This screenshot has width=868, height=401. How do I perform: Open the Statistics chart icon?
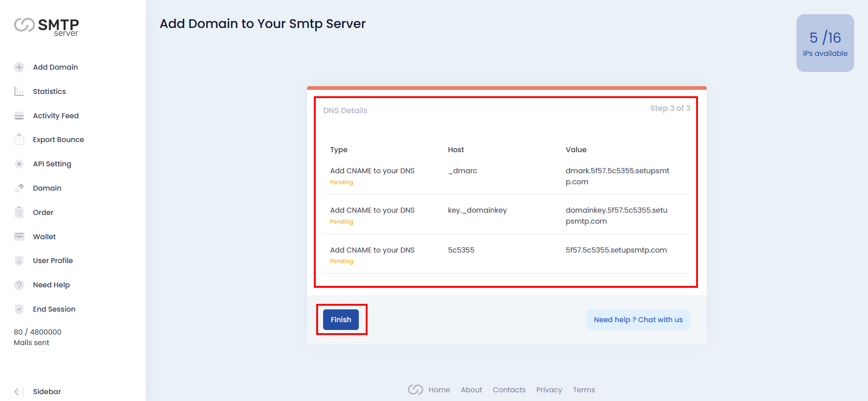tap(19, 91)
